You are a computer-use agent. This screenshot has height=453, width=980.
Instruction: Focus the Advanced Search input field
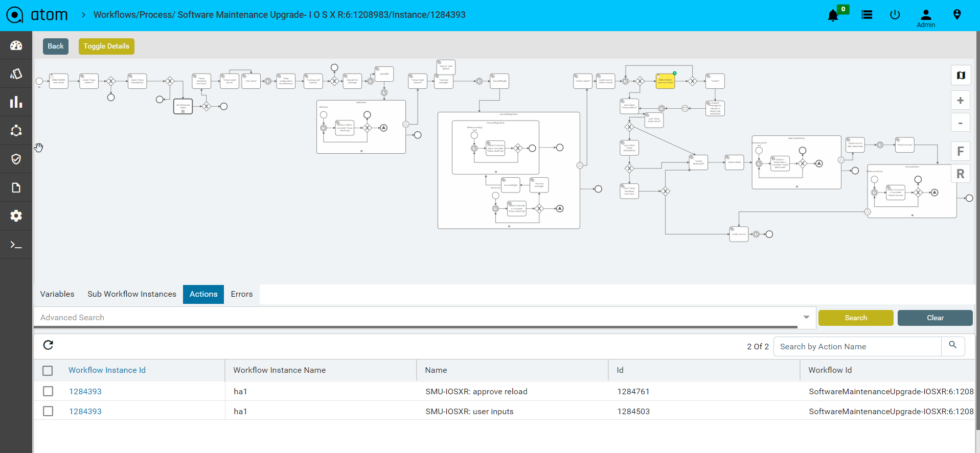pyautogui.click(x=416, y=317)
